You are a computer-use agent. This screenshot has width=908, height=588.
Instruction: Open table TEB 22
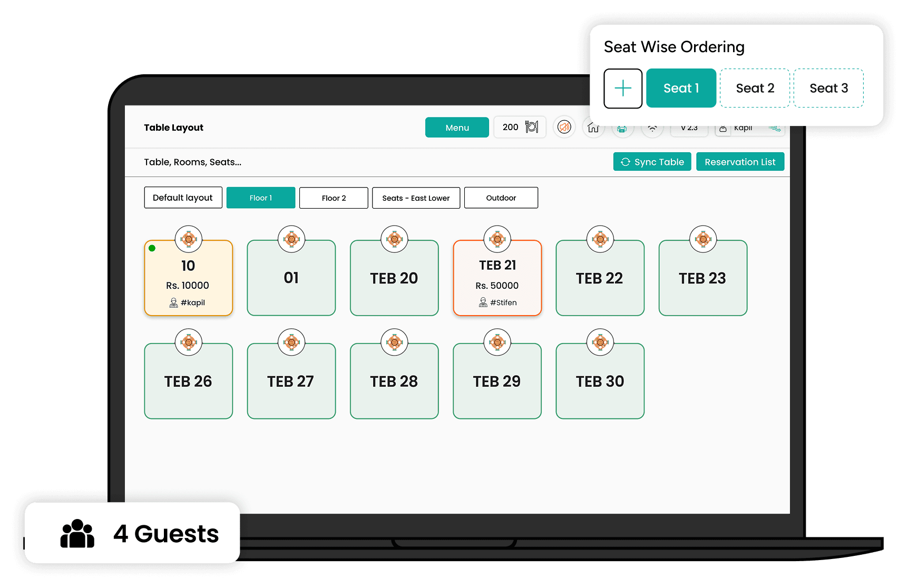(x=600, y=278)
